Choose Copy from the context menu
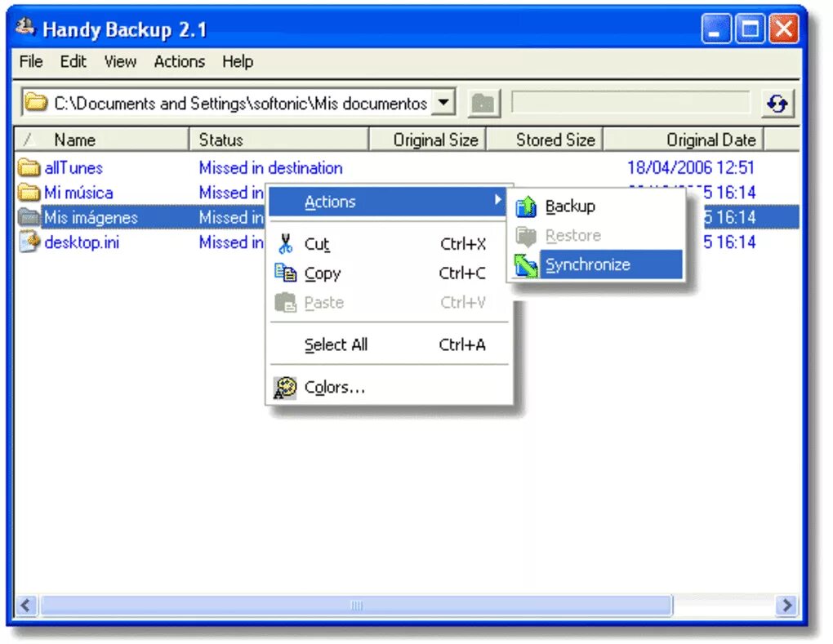The image size is (833, 644). [389, 273]
